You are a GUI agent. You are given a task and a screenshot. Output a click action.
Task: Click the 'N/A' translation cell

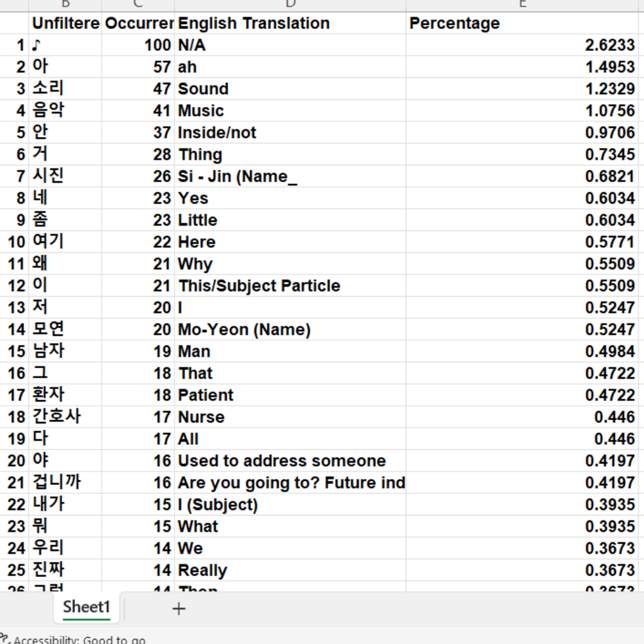290,45
